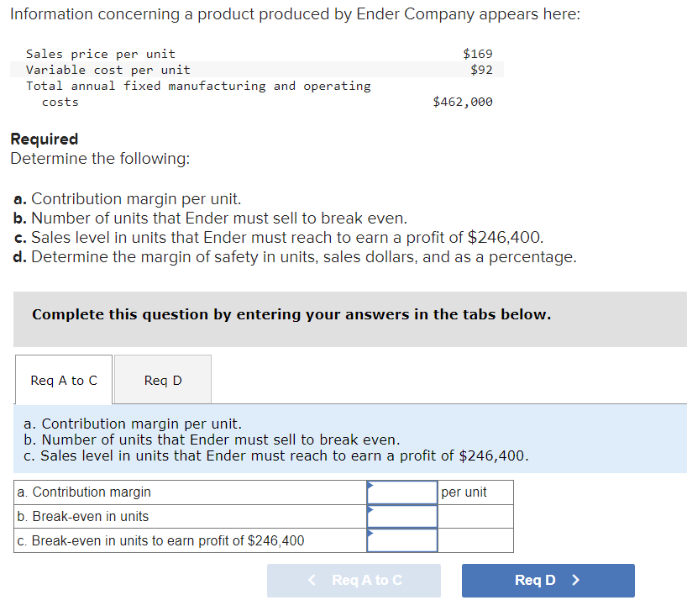687x616 pixels.
Task: Select the Req A to C tab
Action: click(x=63, y=380)
